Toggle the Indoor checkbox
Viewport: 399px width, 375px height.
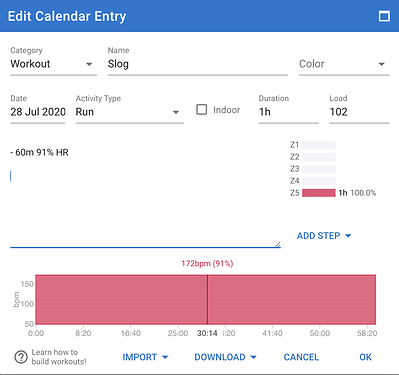[202, 110]
